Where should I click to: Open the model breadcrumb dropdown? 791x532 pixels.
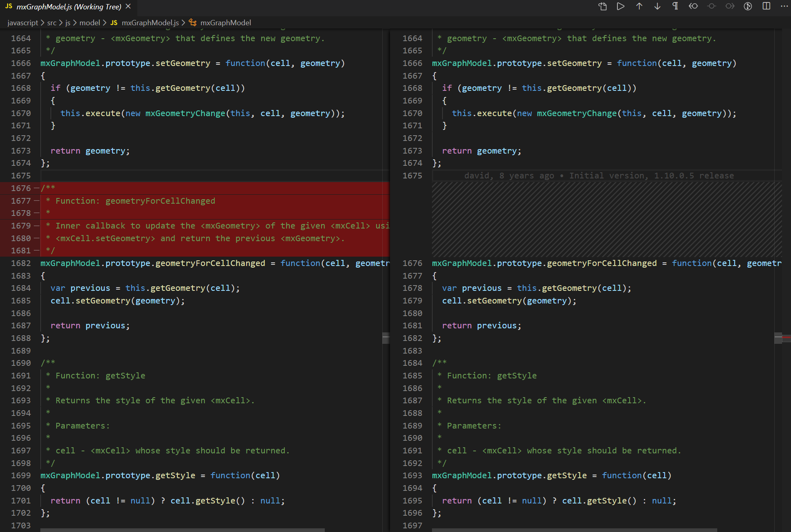[x=90, y=22]
